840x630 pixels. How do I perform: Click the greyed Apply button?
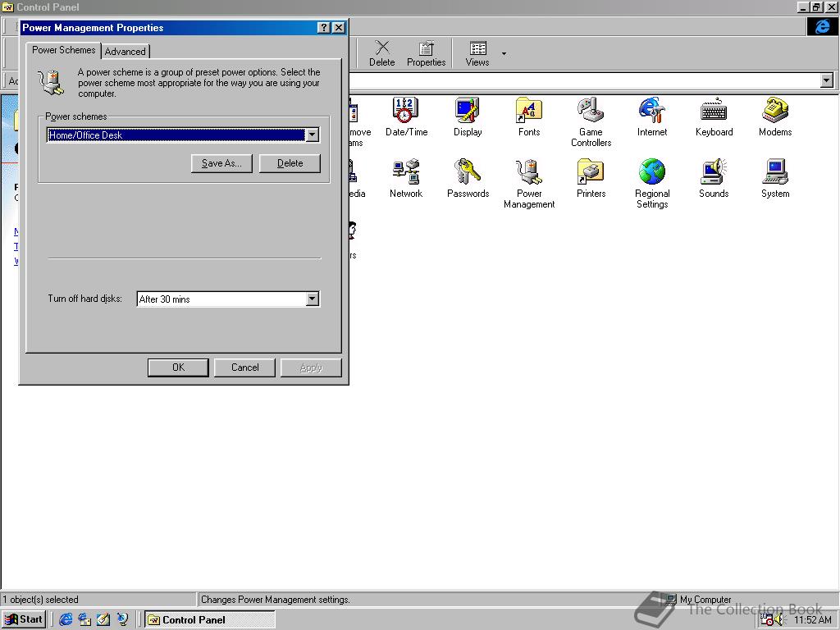click(311, 367)
